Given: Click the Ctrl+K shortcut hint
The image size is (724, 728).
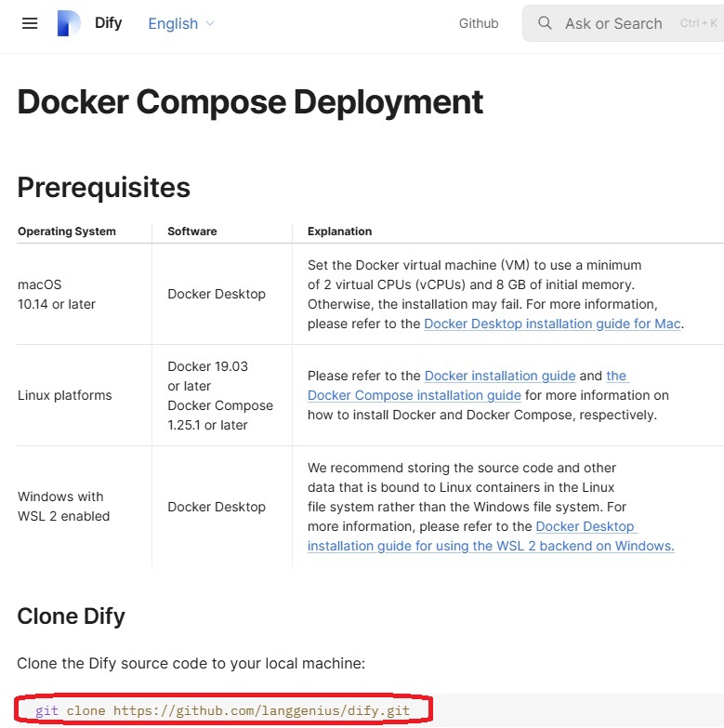Looking at the screenshot, I should (x=698, y=23).
